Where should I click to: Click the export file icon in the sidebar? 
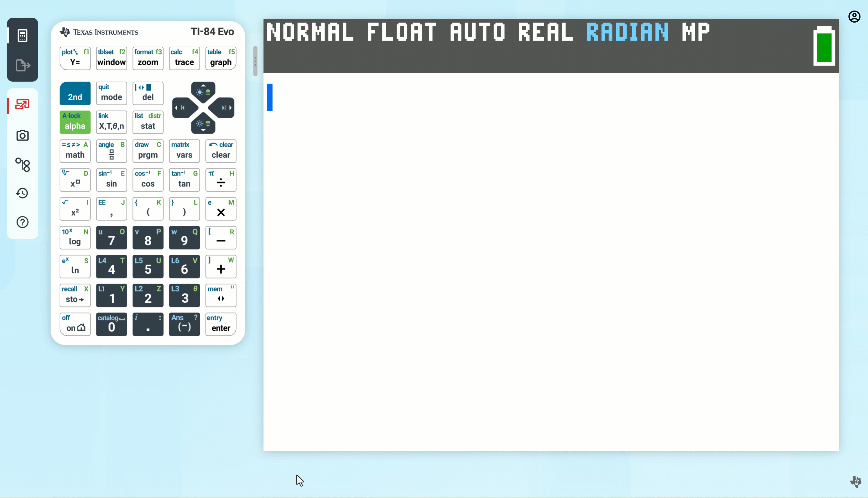click(23, 65)
